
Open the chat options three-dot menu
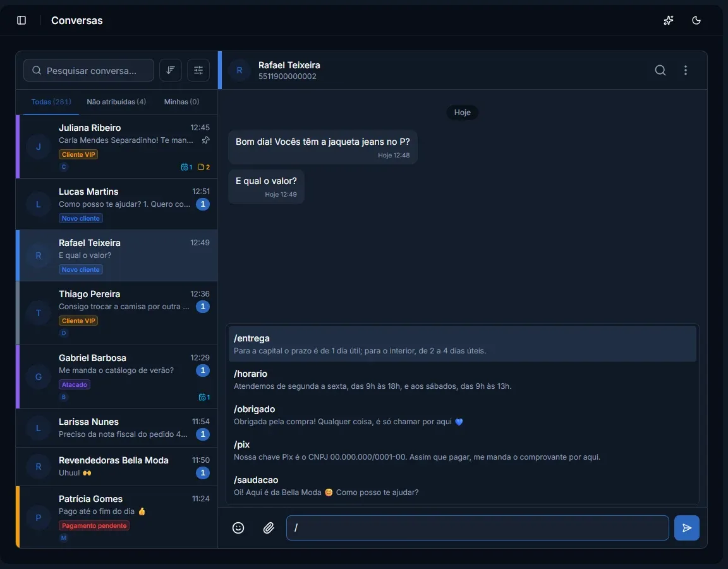pos(686,70)
